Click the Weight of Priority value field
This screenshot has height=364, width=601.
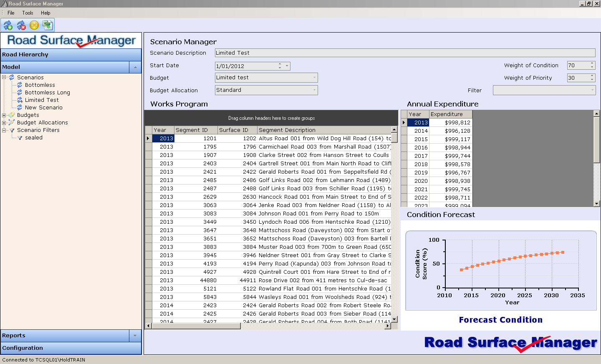[x=578, y=78]
